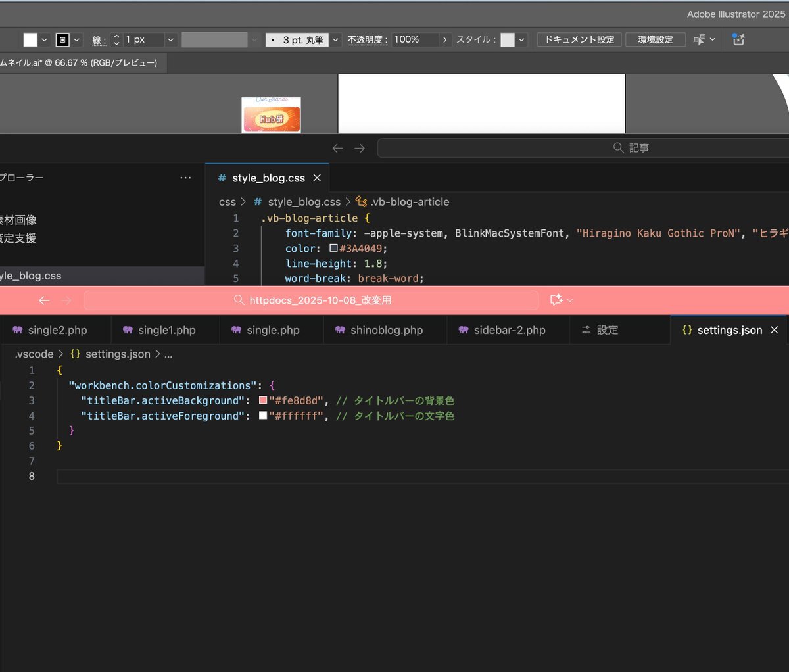Viewport: 789px width, 672px height.
Task: Switch to the shinoblog.php tab
Action: pos(386,330)
